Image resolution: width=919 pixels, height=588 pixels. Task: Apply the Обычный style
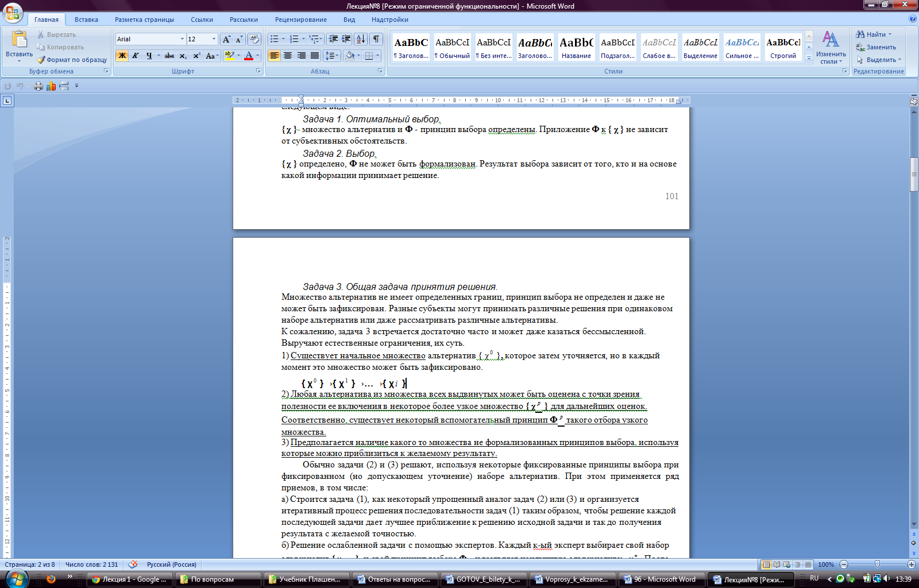pyautogui.click(x=452, y=47)
